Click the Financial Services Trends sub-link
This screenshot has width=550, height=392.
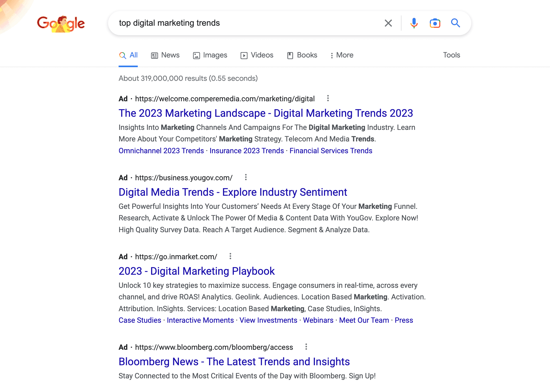pos(330,151)
